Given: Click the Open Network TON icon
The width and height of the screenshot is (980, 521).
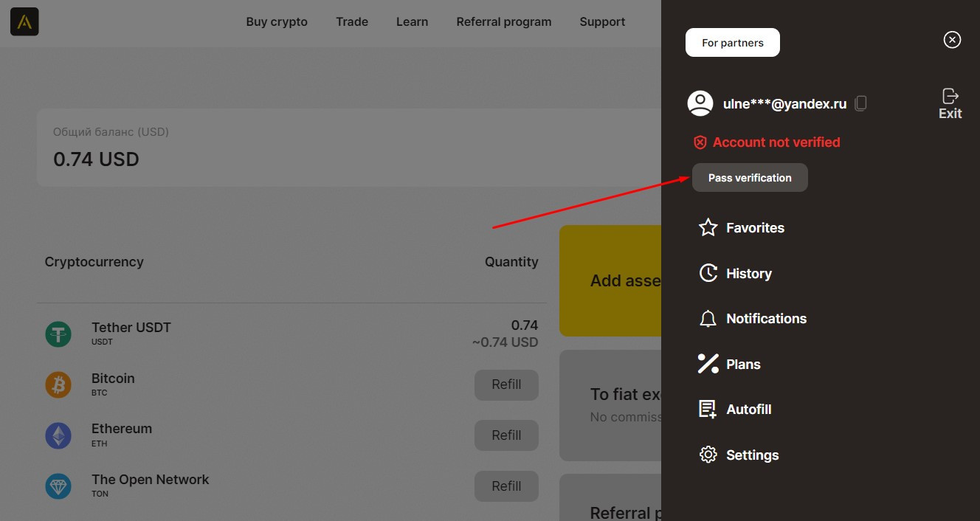Looking at the screenshot, I should click(58, 486).
